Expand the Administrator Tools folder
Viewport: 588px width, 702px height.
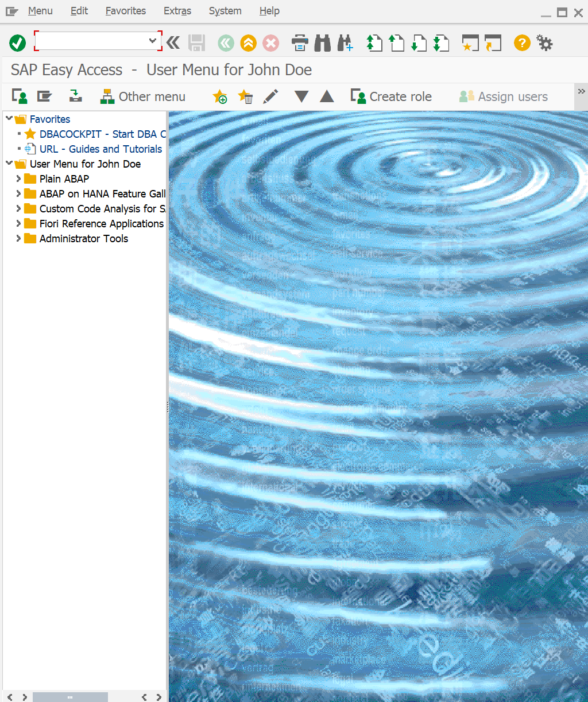click(18, 238)
